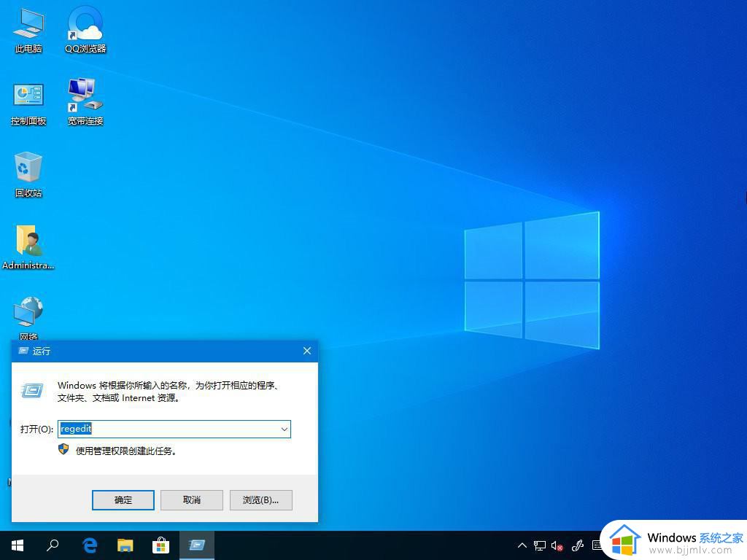Close the 运行 dialog

pyautogui.click(x=307, y=351)
